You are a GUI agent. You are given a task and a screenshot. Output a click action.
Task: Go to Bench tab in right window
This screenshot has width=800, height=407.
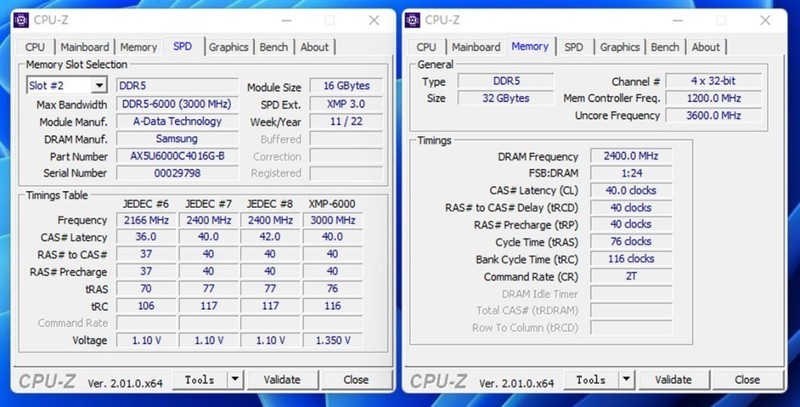coord(665,47)
